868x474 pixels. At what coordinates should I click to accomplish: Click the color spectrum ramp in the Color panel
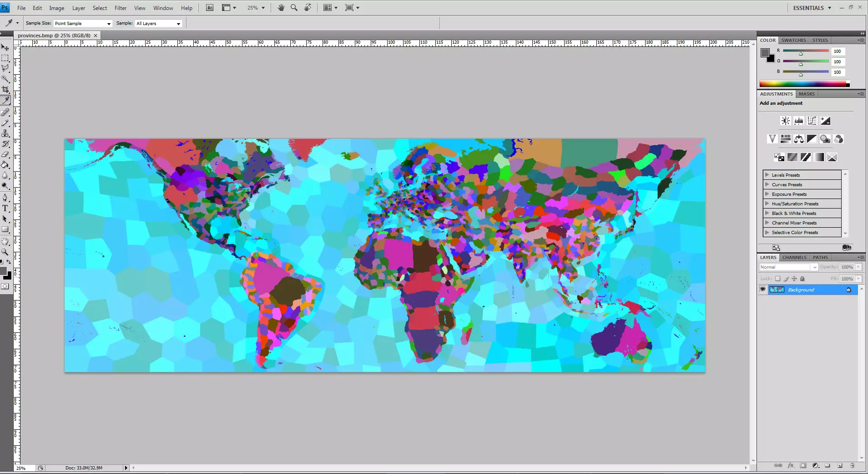pyautogui.click(x=804, y=84)
